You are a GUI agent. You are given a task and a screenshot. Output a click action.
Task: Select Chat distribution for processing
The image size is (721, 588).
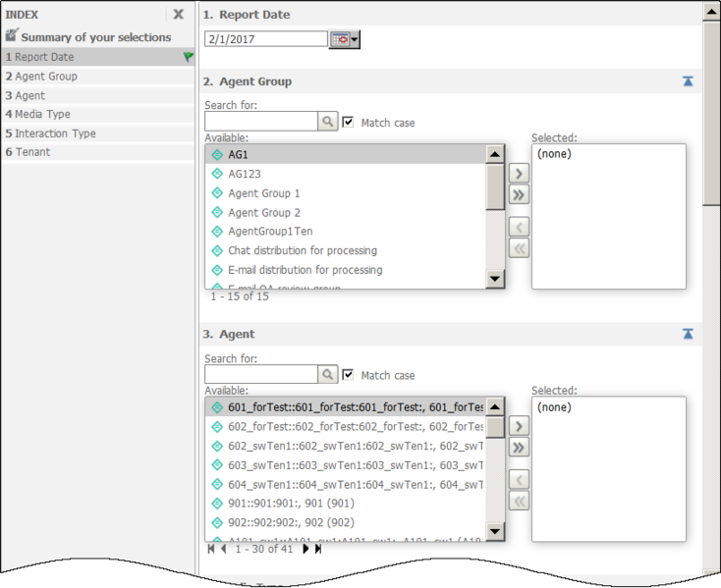[x=346, y=250]
